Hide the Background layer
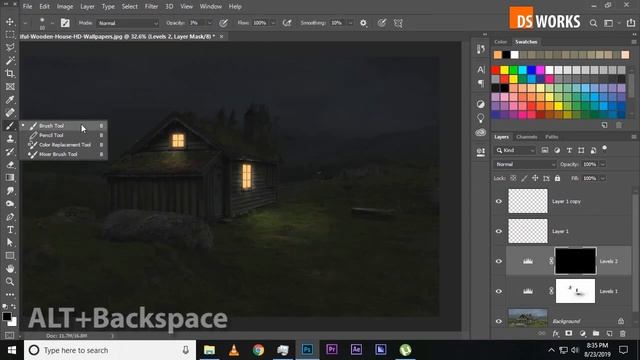640x360 pixels. (499, 321)
